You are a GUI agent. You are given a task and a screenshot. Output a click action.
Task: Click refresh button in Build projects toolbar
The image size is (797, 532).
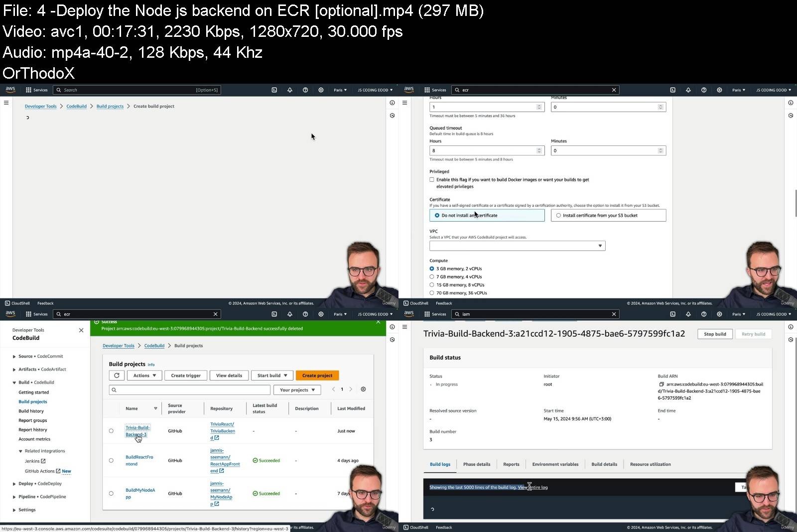(117, 376)
